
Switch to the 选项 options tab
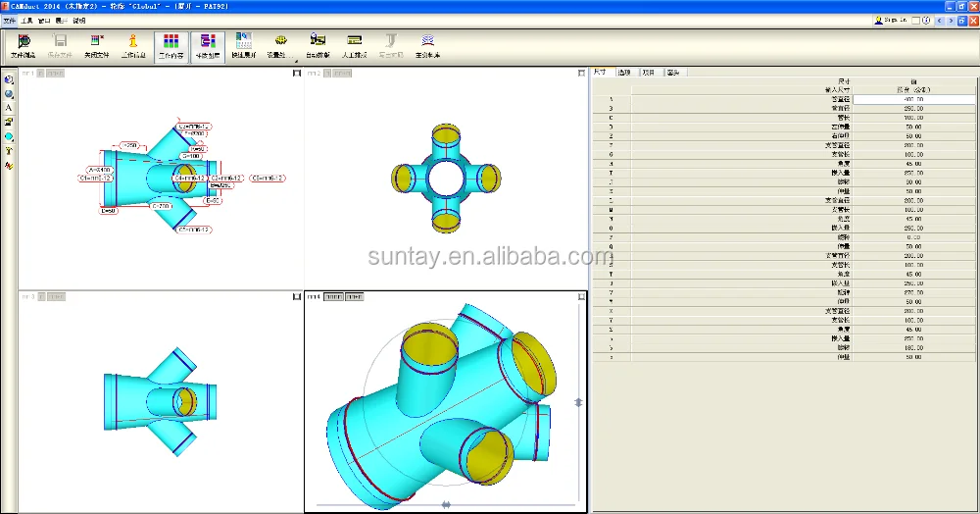pos(625,73)
